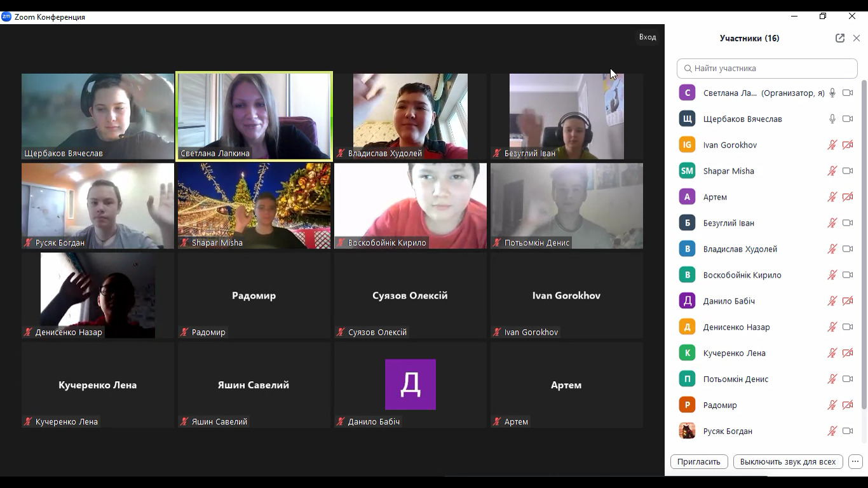This screenshot has height=488, width=868.
Task: Click Щербаков Вячеслав microphone icon
Action: pos(832,119)
